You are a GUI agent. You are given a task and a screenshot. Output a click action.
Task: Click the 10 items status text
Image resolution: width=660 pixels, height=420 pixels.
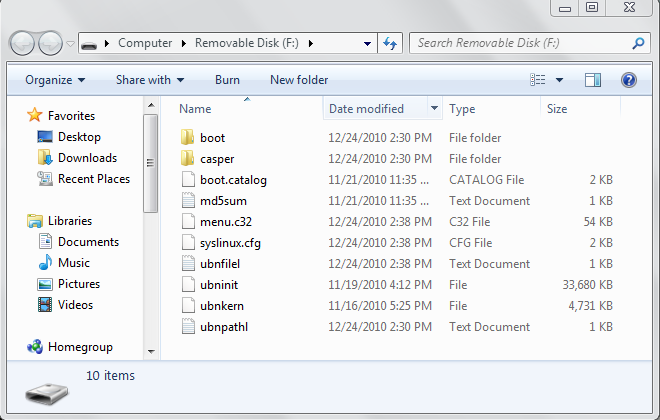[110, 375]
